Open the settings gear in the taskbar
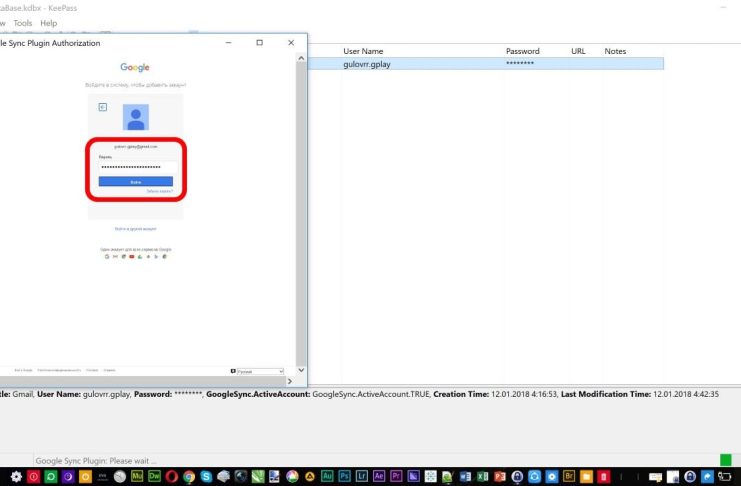Screen dimensions: 741x486 pyautogui.click(x=16, y=477)
